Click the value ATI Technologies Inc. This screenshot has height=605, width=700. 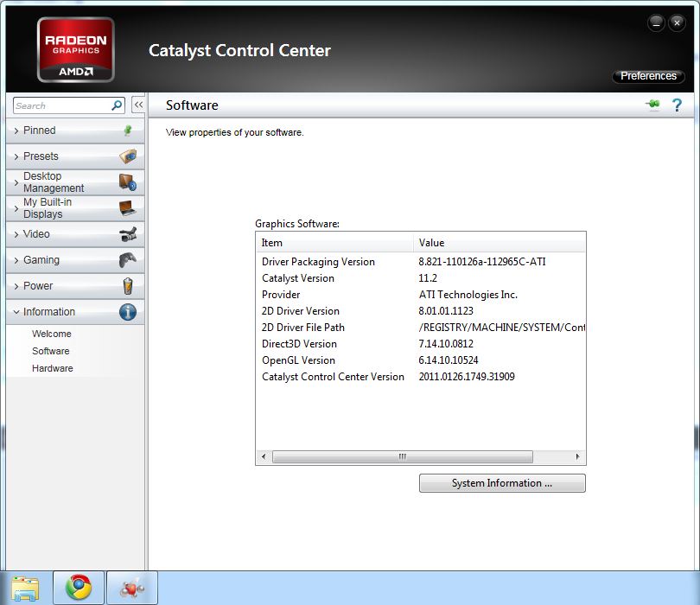[x=468, y=295]
